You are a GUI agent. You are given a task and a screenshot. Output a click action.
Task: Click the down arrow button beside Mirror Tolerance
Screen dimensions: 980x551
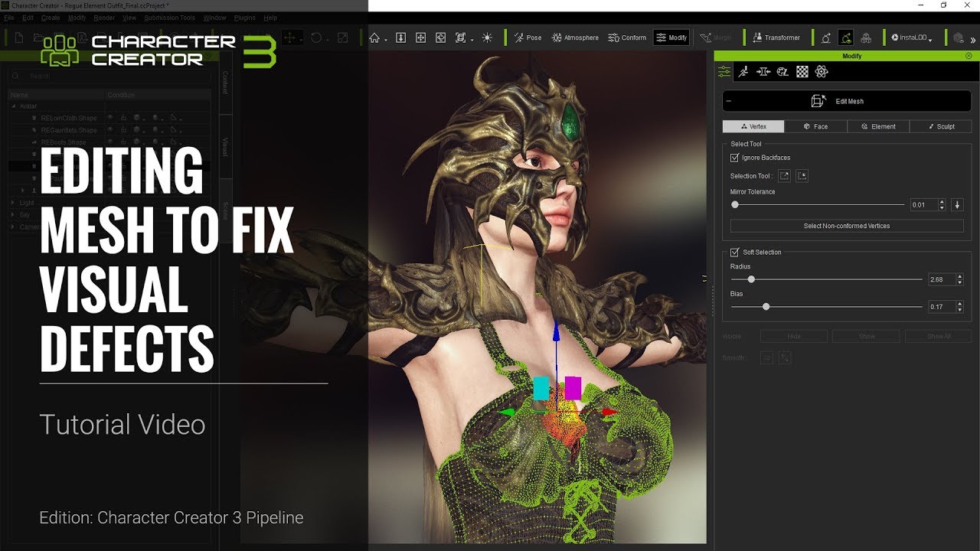point(957,205)
